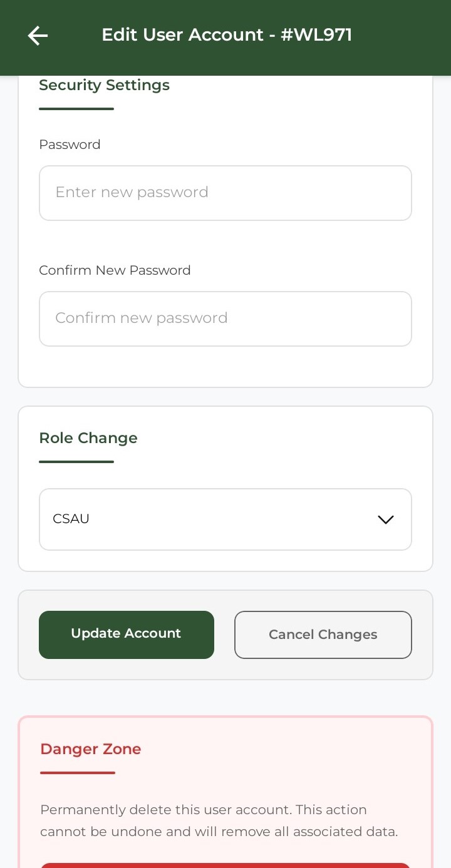This screenshot has width=451, height=868.
Task: Focus the Enter new password field
Action: [x=225, y=193]
